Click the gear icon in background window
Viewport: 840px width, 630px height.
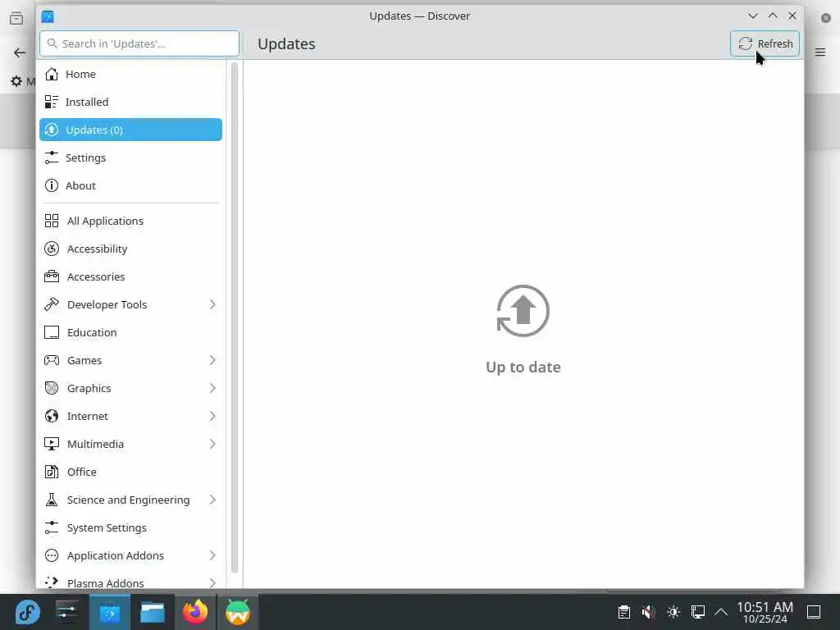point(16,81)
